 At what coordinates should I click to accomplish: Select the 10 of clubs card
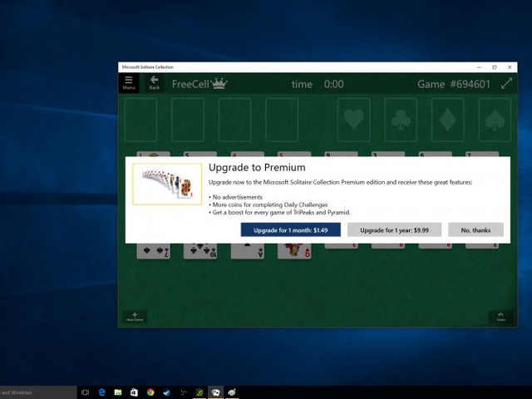[200, 251]
